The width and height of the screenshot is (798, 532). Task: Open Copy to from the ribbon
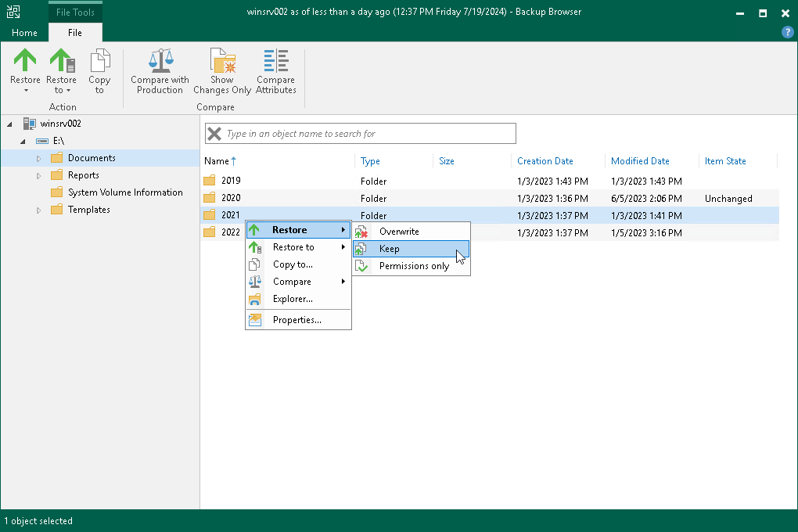click(99, 69)
